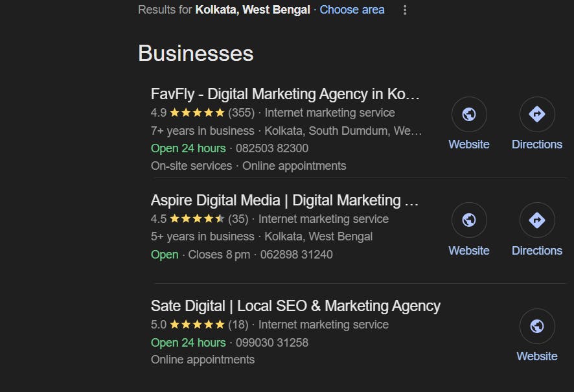Click the Choose area link
Screen dimensions: 574x392
(x=352, y=10)
